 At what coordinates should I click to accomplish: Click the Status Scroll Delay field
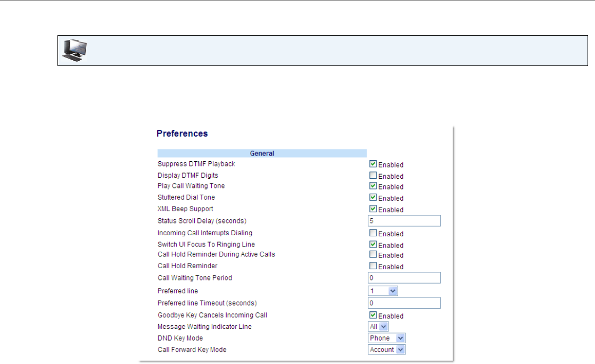tap(404, 221)
